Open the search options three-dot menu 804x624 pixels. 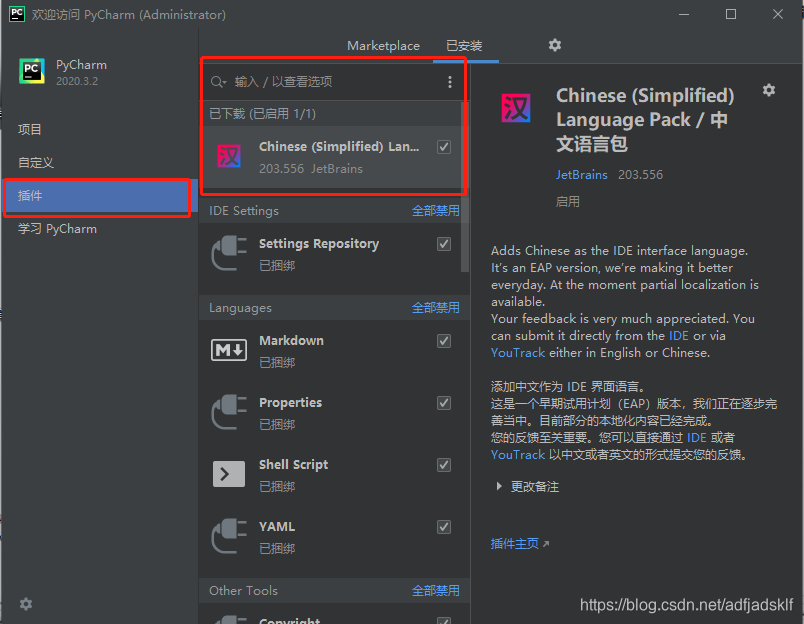click(x=450, y=82)
